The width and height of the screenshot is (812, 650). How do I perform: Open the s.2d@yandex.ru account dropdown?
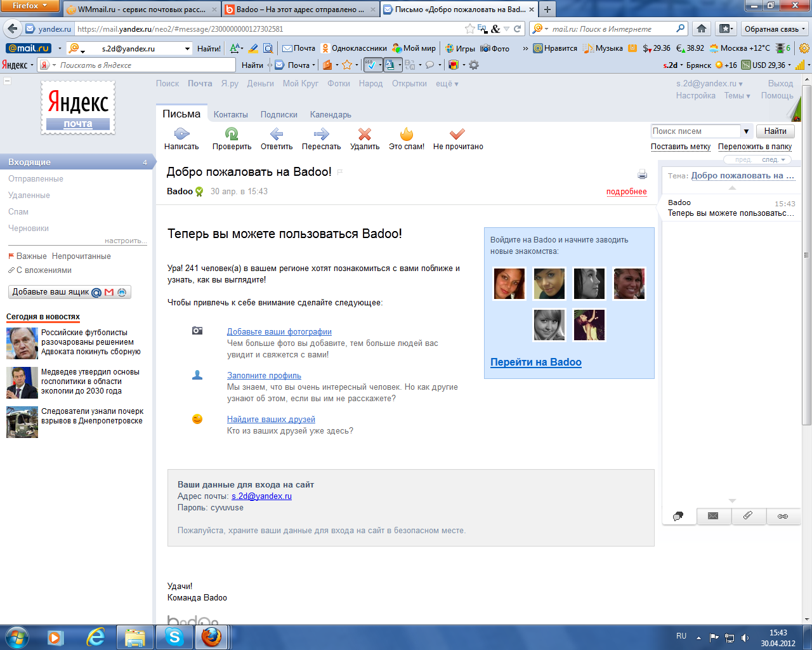(709, 84)
